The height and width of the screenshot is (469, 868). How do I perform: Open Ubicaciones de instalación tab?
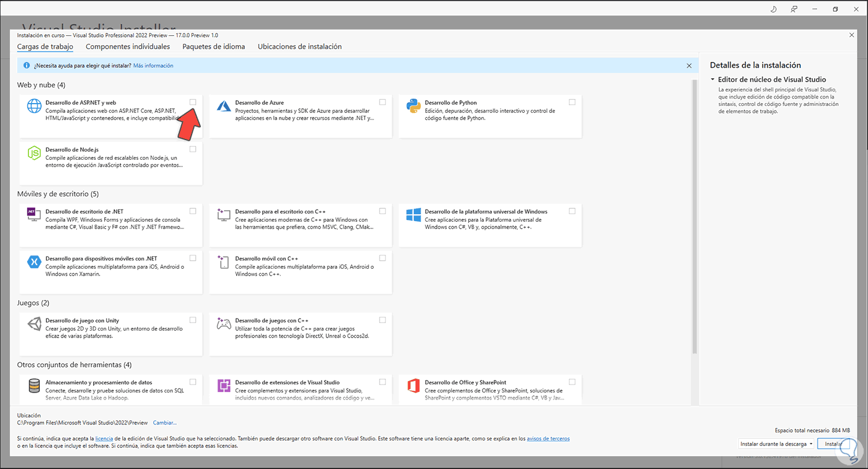[300, 46]
